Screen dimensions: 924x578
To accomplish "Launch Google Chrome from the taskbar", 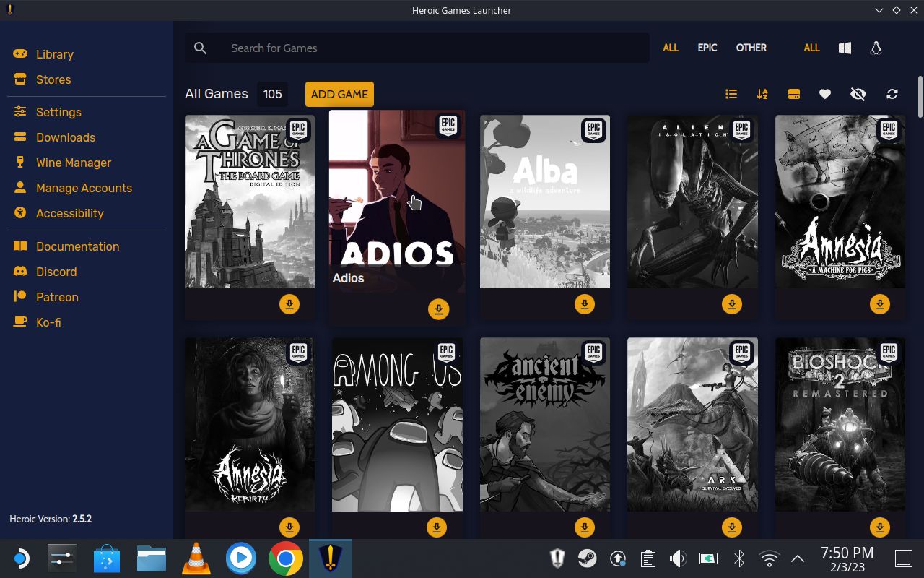I will click(286, 558).
